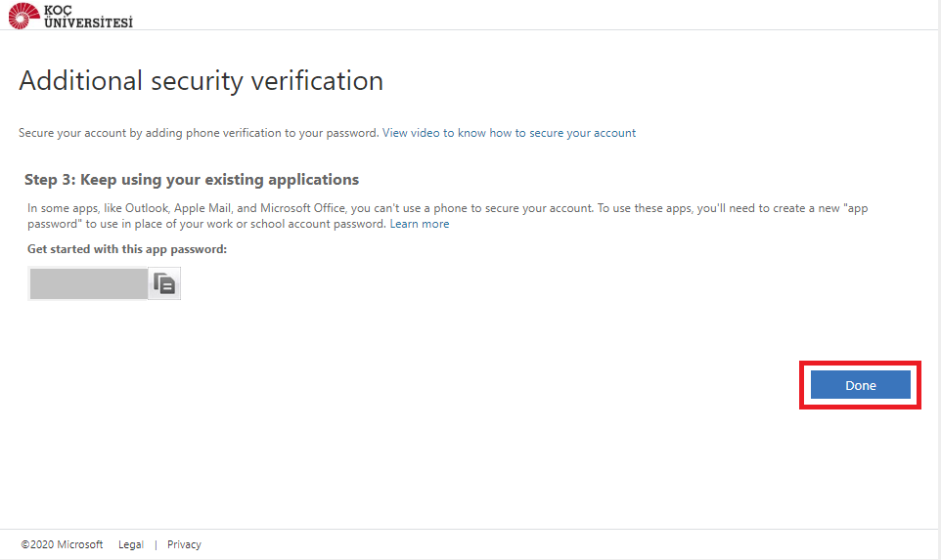This screenshot has width=941, height=560.
Task: Click the 'Additional security verification' page heading
Action: 201,80
